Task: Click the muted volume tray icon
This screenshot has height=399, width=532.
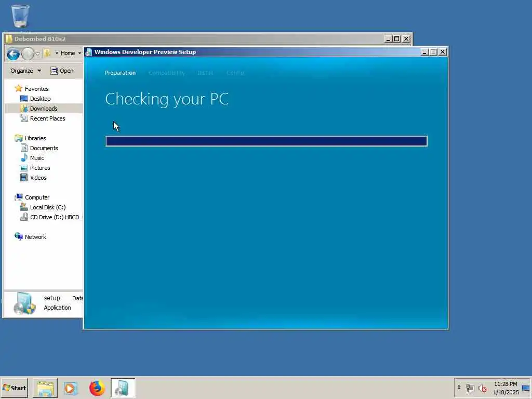Action: click(x=483, y=388)
